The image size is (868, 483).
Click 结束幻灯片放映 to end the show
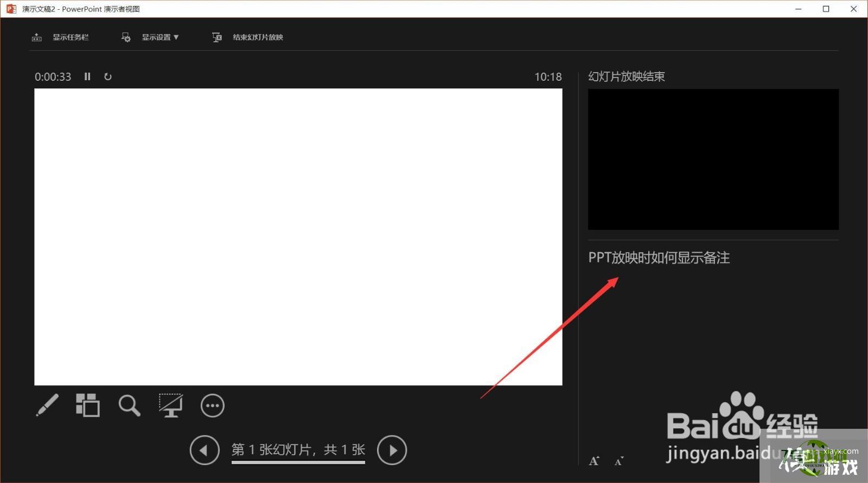(258, 37)
